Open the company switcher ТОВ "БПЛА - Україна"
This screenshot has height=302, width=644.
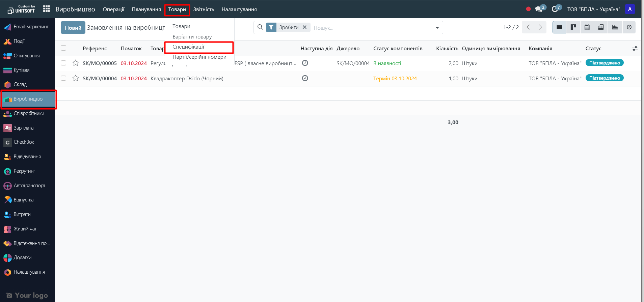[x=593, y=9]
